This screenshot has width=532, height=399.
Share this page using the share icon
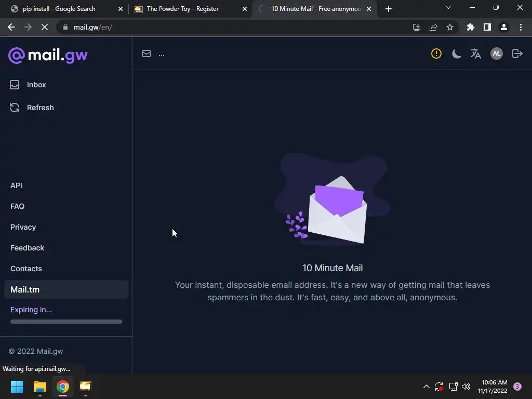point(433,27)
